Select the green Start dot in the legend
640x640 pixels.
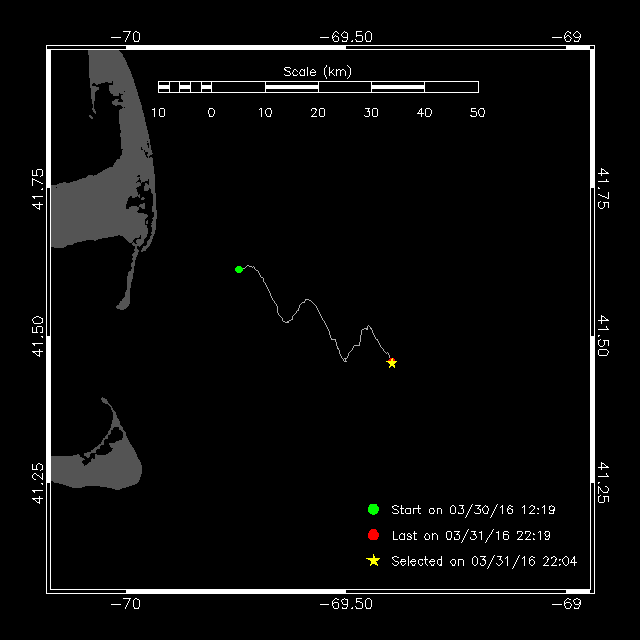pos(373,509)
